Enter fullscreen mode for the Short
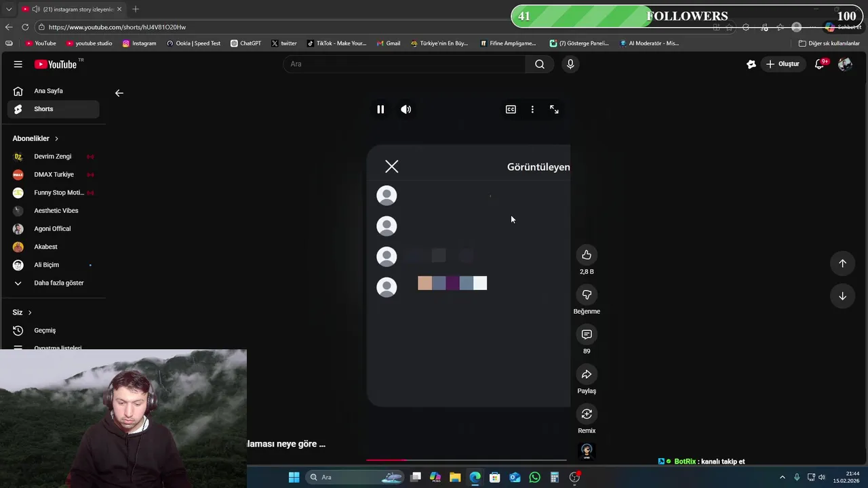This screenshot has height=488, width=868. click(x=554, y=109)
